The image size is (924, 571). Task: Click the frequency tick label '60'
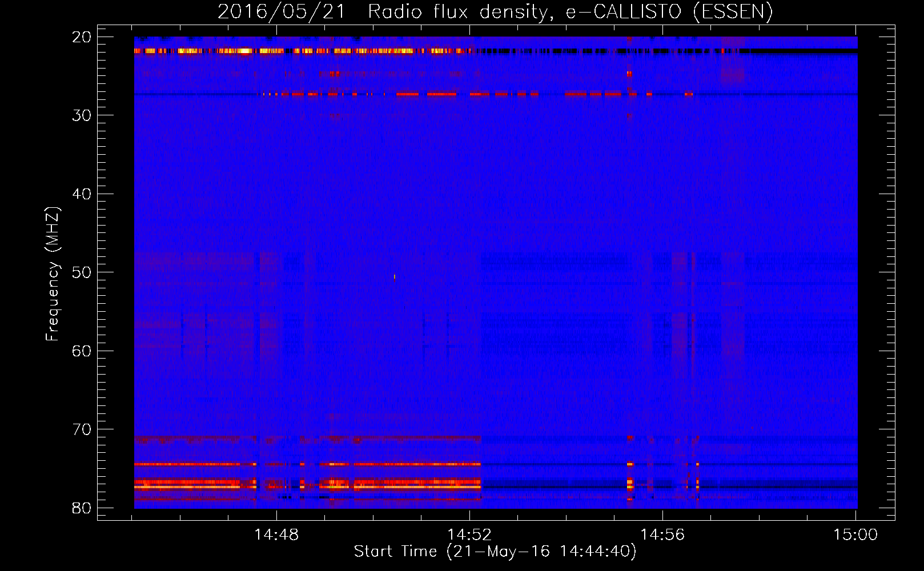[x=82, y=351]
